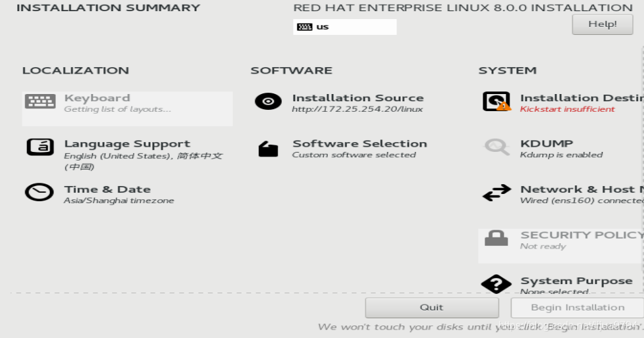644x338 pixels.
Task: Open the Keyboard settings title
Action: point(97,99)
